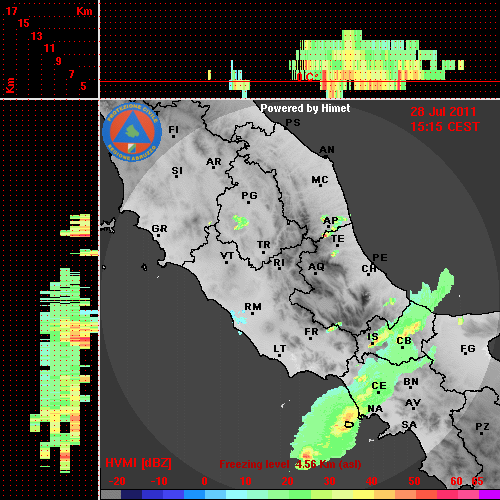
Task: Click the AP city label
Action: click(331, 221)
